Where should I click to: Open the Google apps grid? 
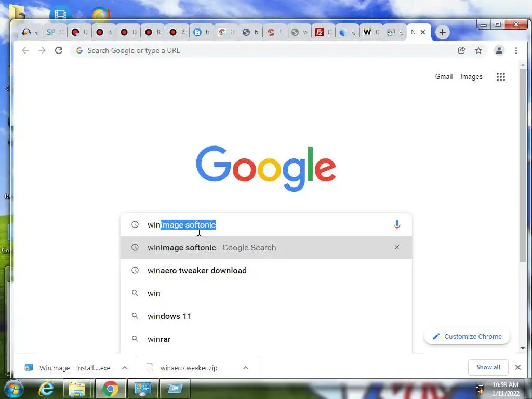[501, 77]
